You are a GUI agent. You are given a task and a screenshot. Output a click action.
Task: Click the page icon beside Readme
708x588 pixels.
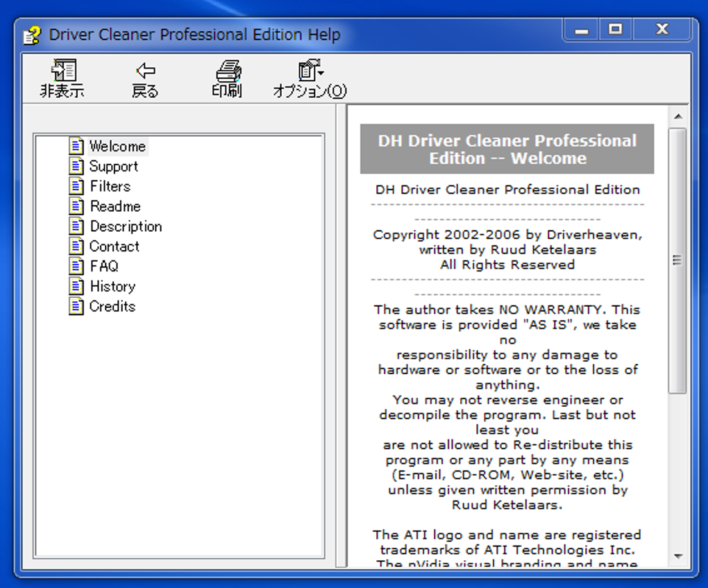click(x=76, y=206)
